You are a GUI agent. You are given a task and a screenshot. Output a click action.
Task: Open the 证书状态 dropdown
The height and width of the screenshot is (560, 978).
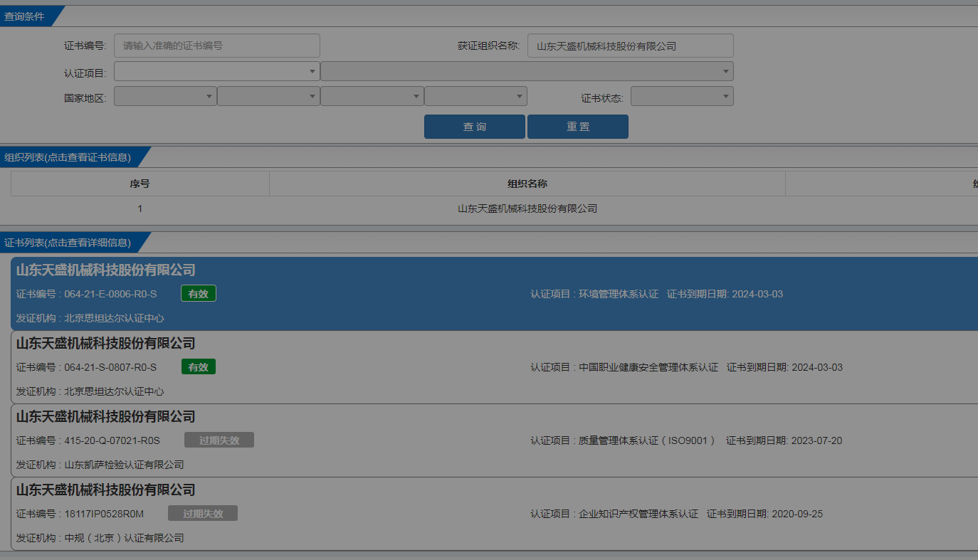point(682,96)
